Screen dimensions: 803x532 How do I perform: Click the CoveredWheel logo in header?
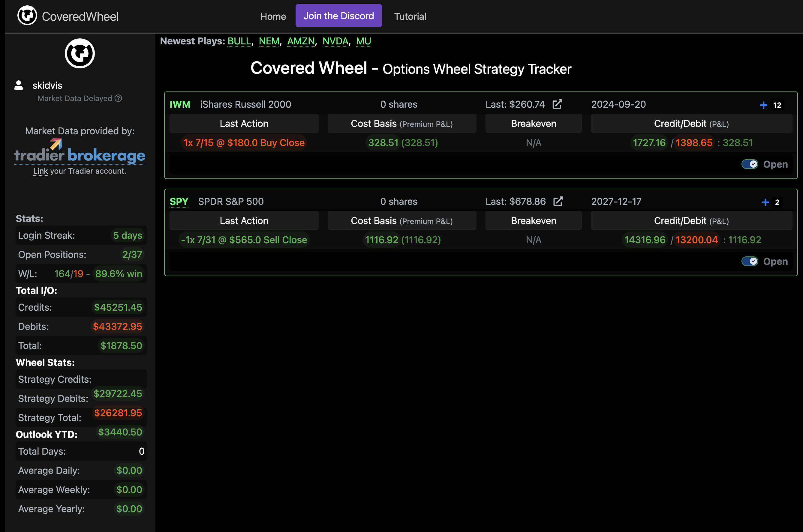(x=27, y=16)
